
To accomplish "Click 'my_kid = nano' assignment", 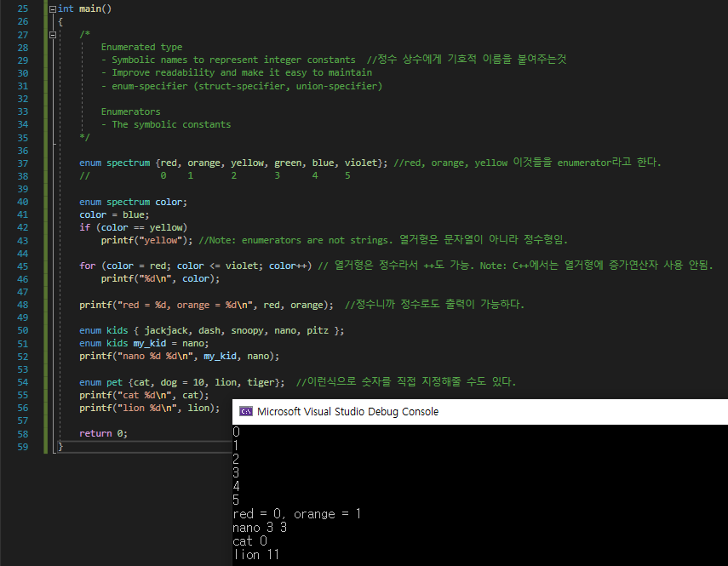I will [x=170, y=343].
